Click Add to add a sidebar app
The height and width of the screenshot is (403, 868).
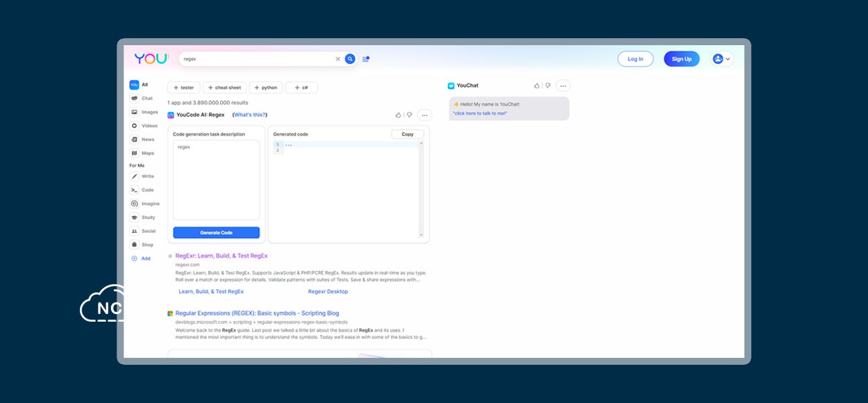point(140,258)
